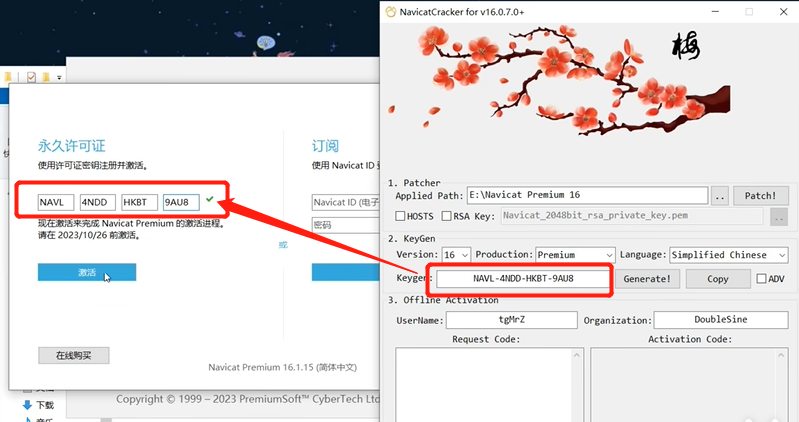Click the Request Code scrollbar up arrow

[577, 355]
